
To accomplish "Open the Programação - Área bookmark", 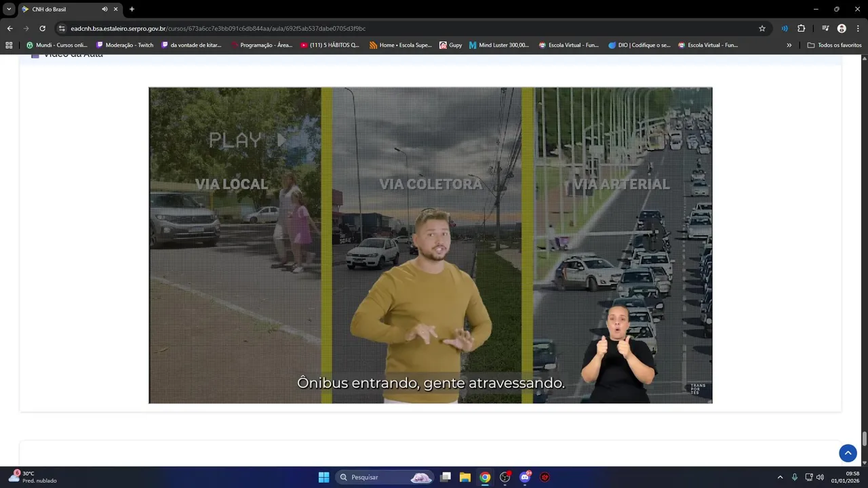I will [x=262, y=45].
